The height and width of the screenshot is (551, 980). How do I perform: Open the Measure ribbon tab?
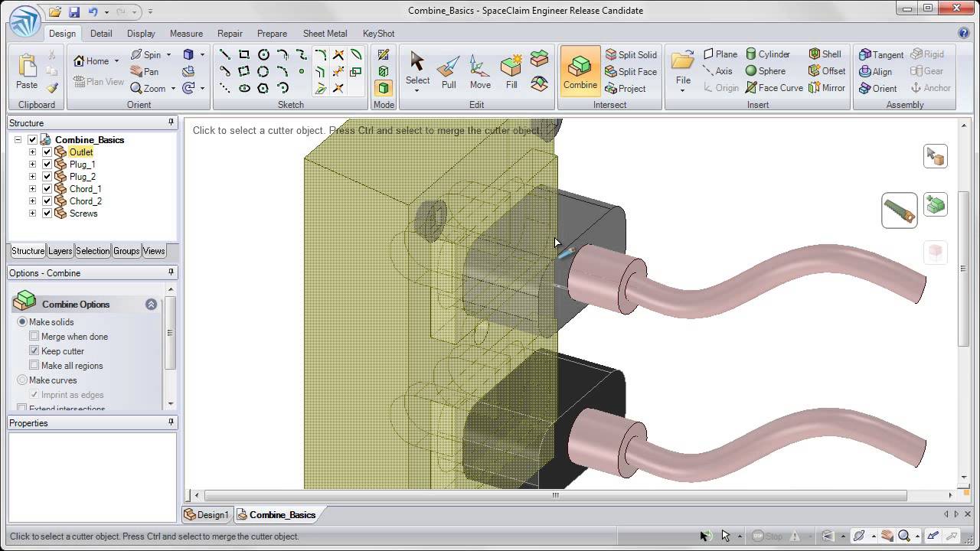click(x=186, y=34)
